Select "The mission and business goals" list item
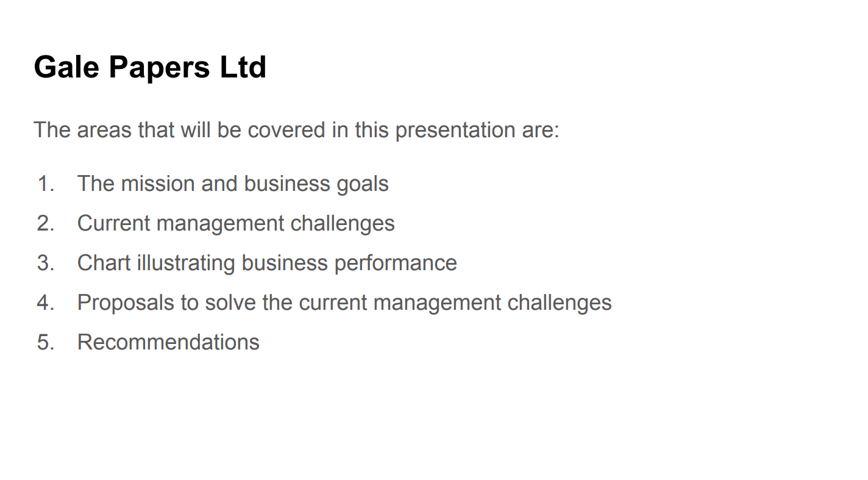This screenshot has height=480, width=868. (233, 184)
